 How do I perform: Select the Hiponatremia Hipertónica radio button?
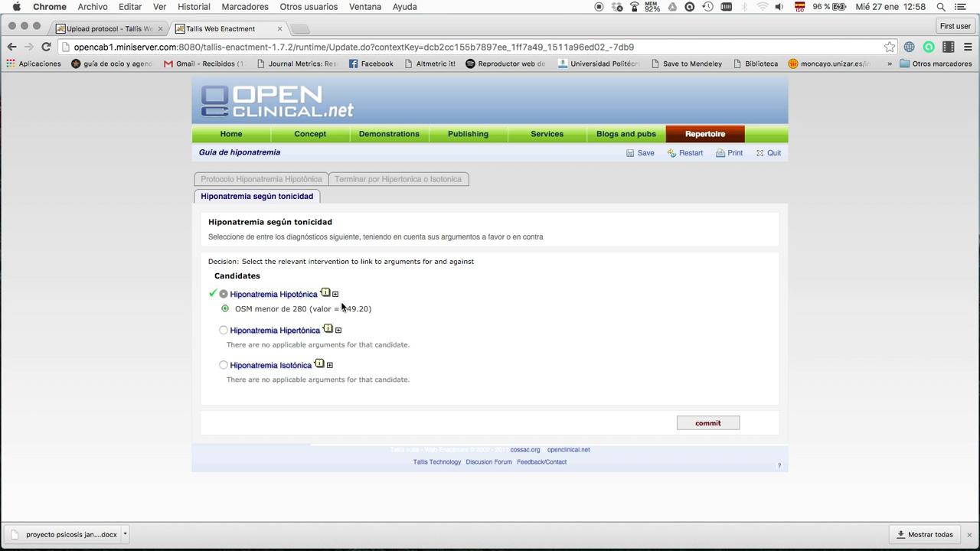(x=224, y=330)
